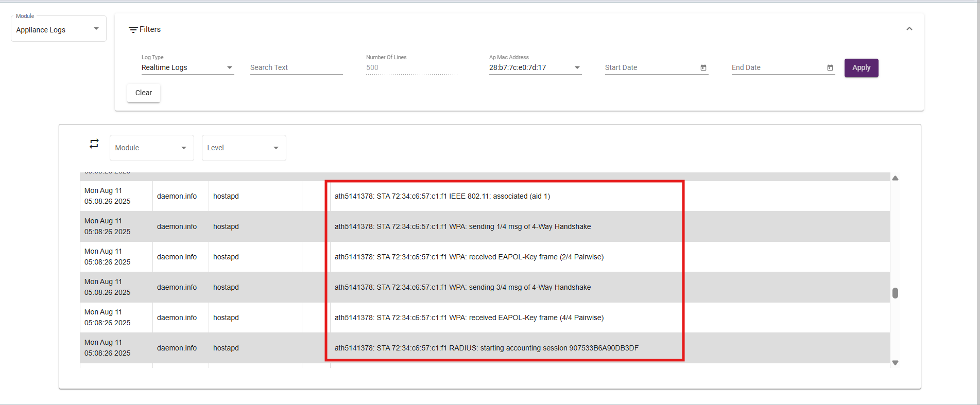Open the Appliance Logs module dropdown
The image size is (980, 405).
point(59,29)
